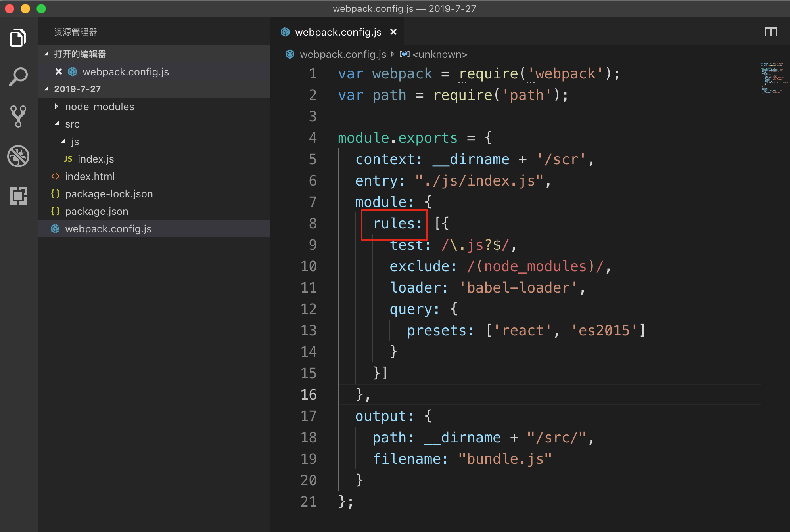Close webpack.config.js in open editors list
The width and height of the screenshot is (790, 532).
coord(59,72)
